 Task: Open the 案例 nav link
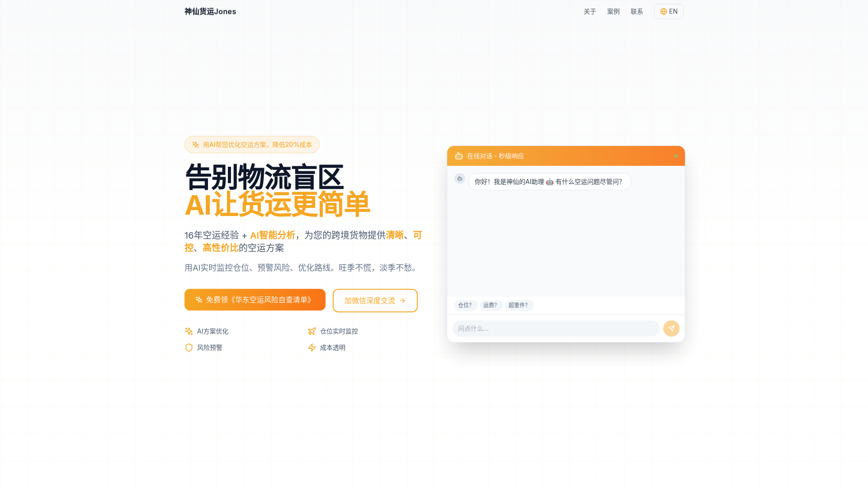pyautogui.click(x=613, y=11)
